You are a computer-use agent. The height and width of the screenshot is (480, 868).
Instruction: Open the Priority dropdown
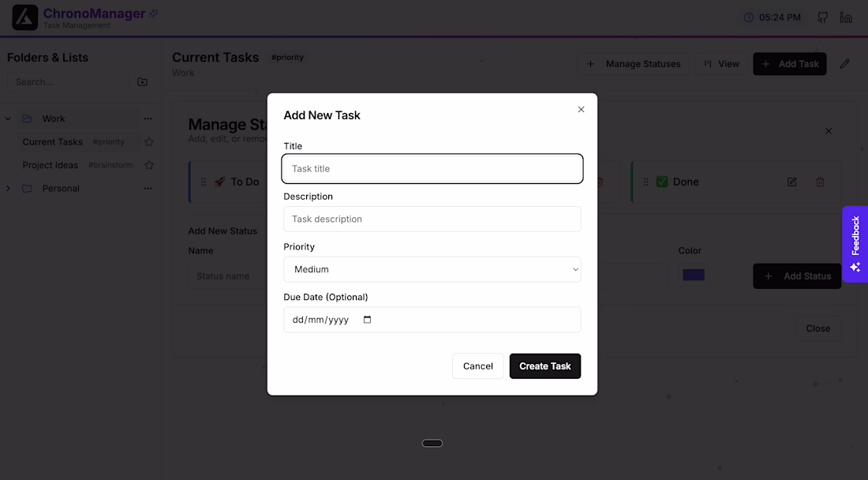click(x=432, y=269)
